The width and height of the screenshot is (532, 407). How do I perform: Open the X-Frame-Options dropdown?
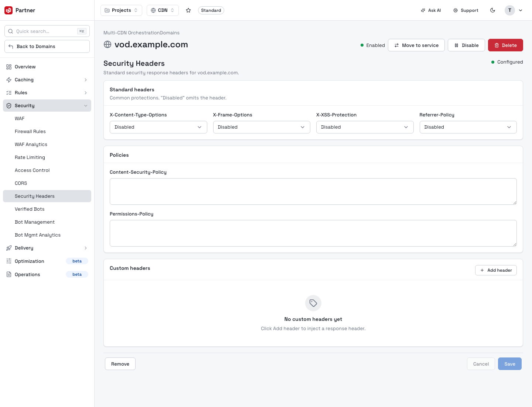point(262,127)
